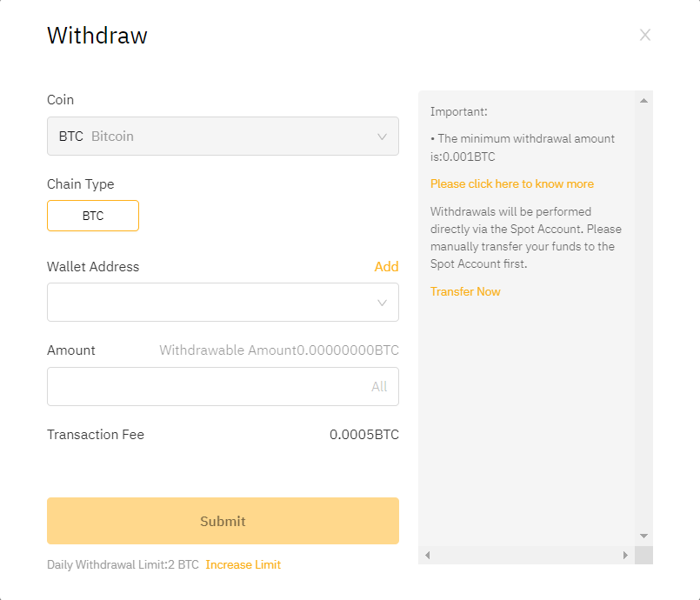Click the BTC Bitcoin coin selector field
700x600 pixels.
223,137
